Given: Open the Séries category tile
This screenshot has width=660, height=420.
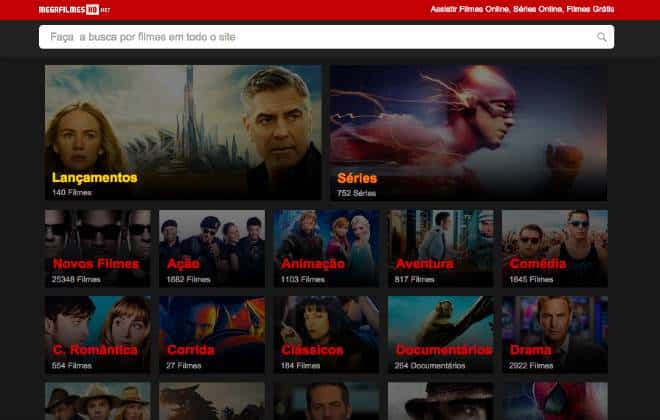Looking at the screenshot, I should pos(468,132).
